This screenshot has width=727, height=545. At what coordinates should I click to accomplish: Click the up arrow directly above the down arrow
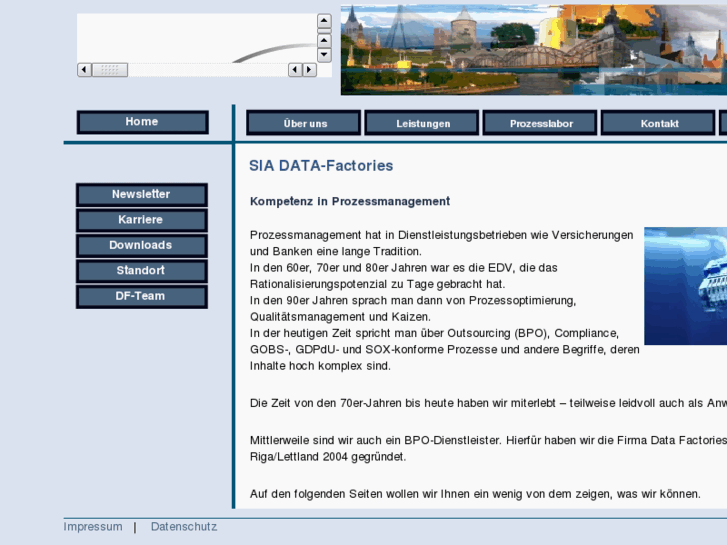click(324, 40)
